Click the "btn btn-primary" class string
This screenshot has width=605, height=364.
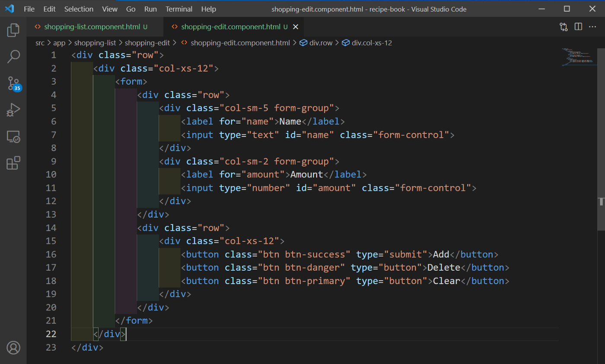click(x=304, y=281)
